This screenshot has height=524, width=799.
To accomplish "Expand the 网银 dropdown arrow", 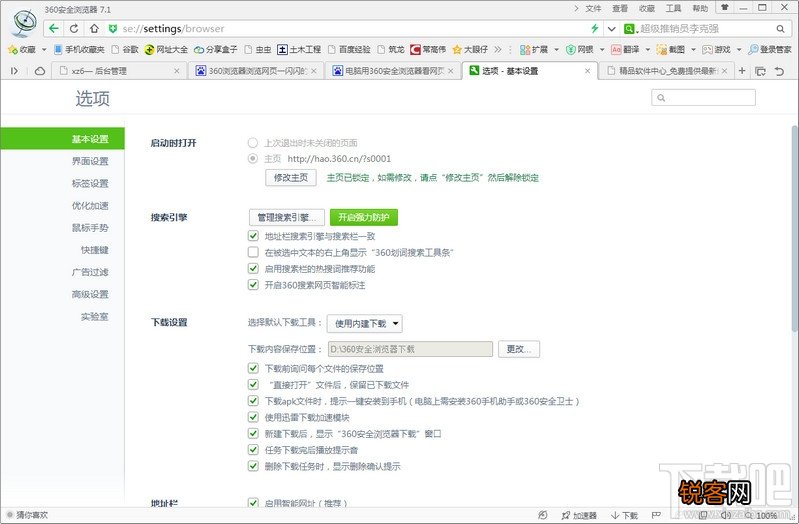I will tap(602, 49).
